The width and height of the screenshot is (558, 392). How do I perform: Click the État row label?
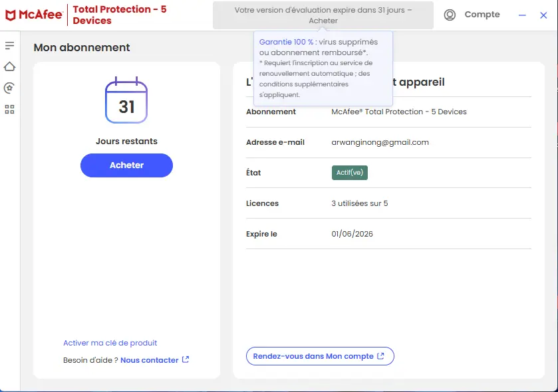click(253, 173)
